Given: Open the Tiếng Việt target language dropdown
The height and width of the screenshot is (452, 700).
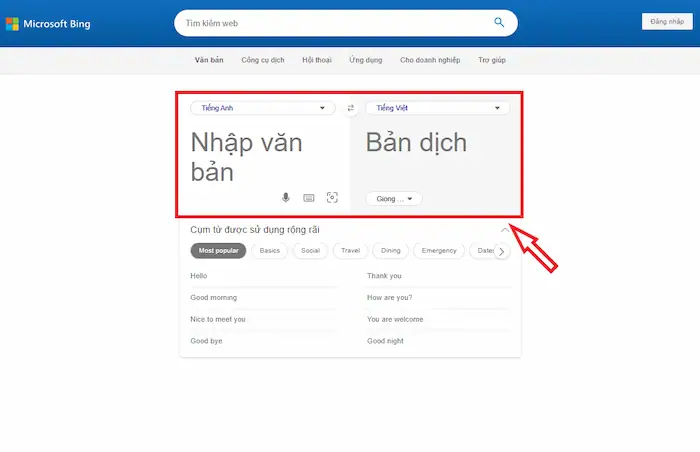Looking at the screenshot, I should [434, 108].
